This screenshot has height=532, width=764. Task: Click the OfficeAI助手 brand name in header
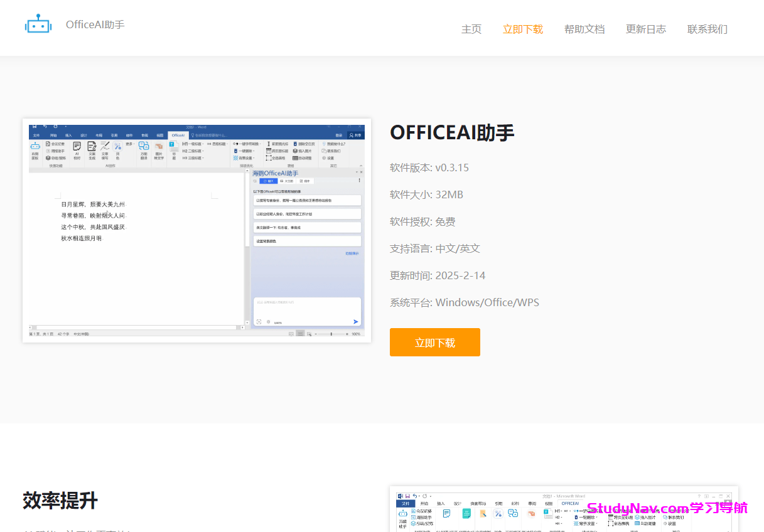[95, 24]
